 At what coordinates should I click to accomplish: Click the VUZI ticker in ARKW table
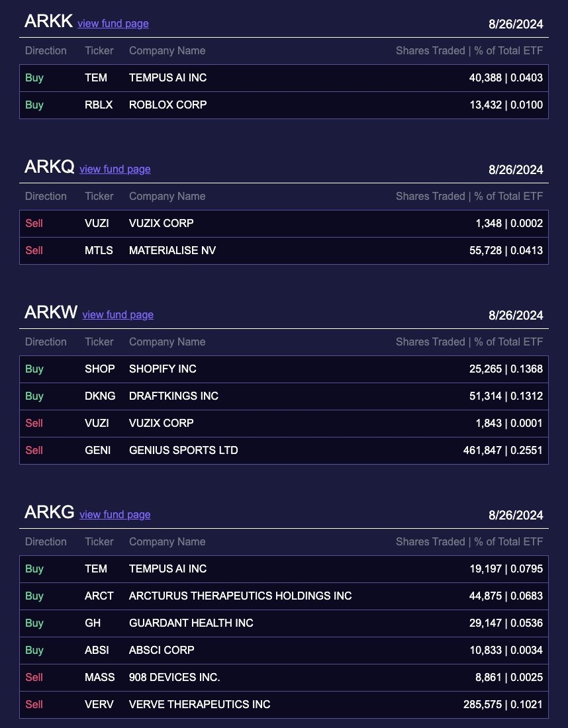click(97, 423)
